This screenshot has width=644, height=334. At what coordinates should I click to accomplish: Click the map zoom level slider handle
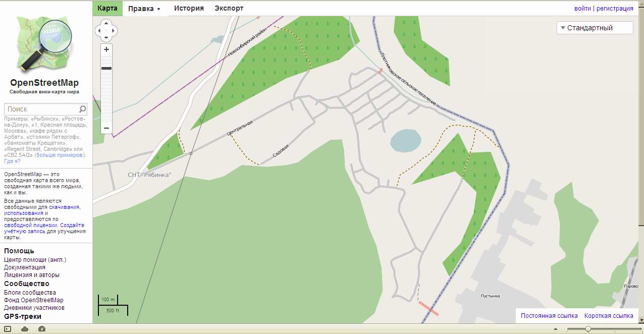pyautogui.click(x=106, y=68)
